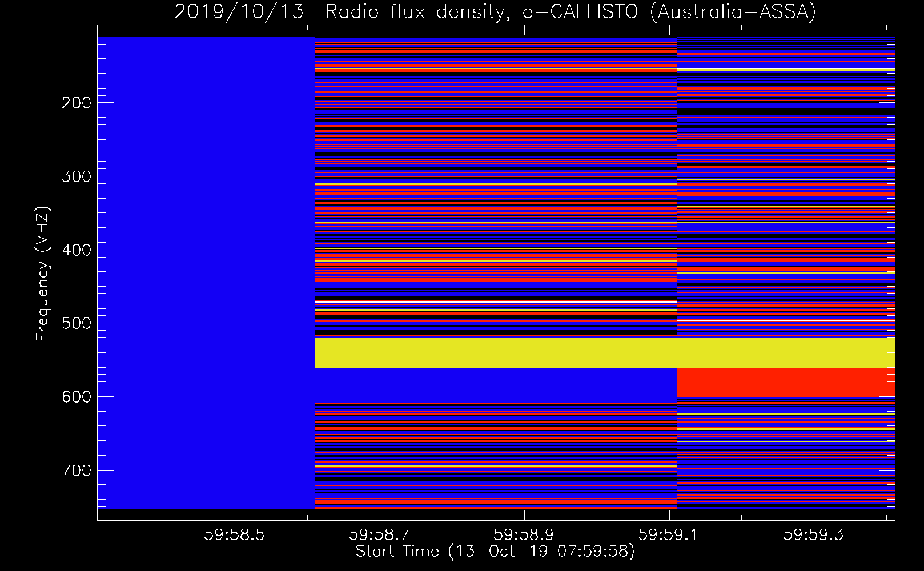
Task: Select the 700 frequency tick label
Action: coord(77,471)
